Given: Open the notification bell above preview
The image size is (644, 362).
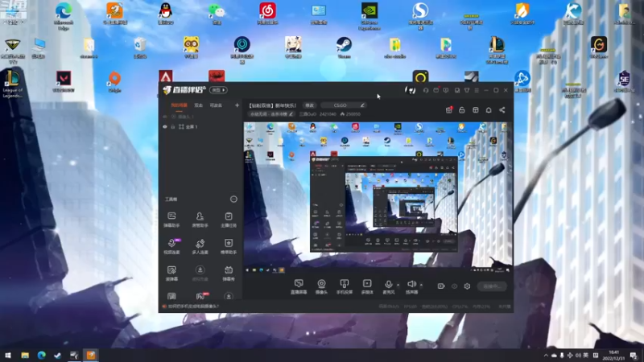Looking at the screenshot, I should tap(489, 110).
